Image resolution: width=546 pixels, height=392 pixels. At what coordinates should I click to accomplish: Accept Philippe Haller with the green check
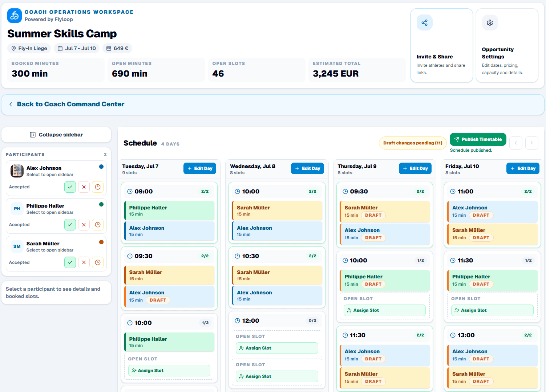pyautogui.click(x=70, y=225)
